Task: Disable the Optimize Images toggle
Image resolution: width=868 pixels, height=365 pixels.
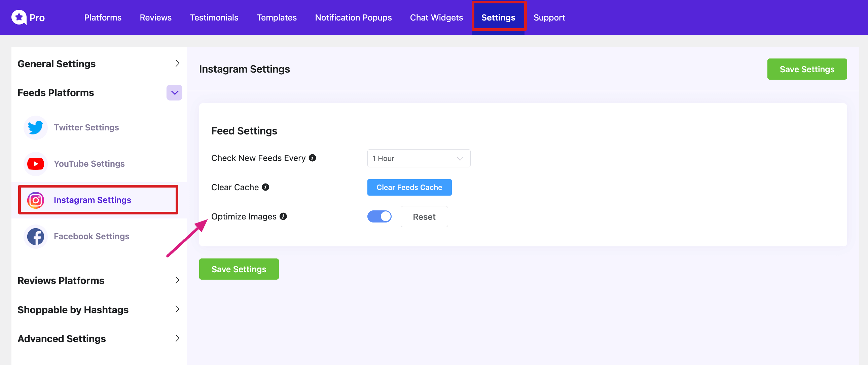Action: pyautogui.click(x=379, y=216)
